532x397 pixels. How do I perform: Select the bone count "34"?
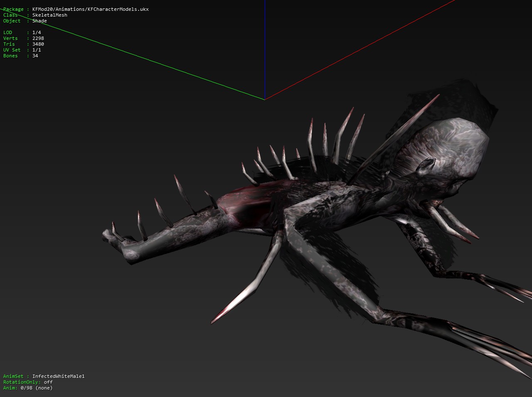click(35, 56)
